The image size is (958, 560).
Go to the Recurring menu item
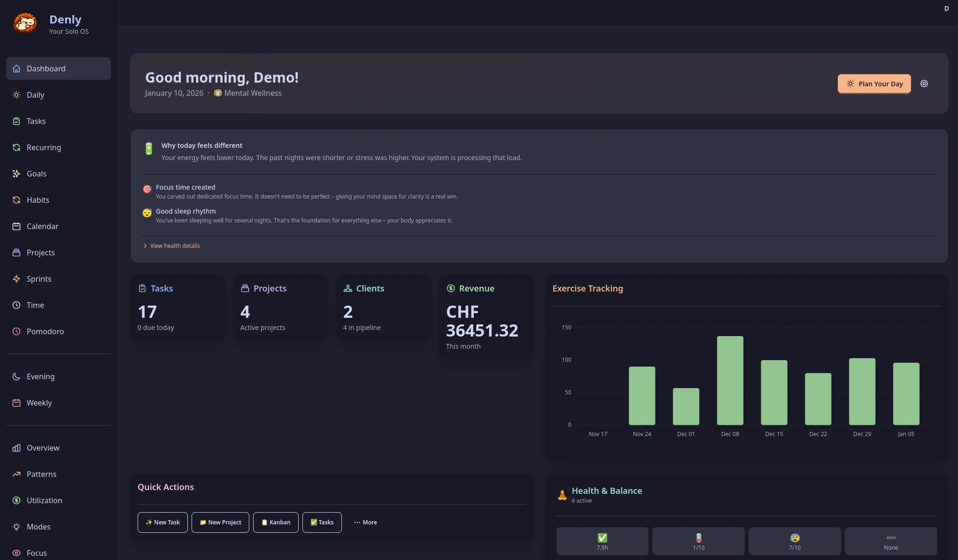click(44, 147)
